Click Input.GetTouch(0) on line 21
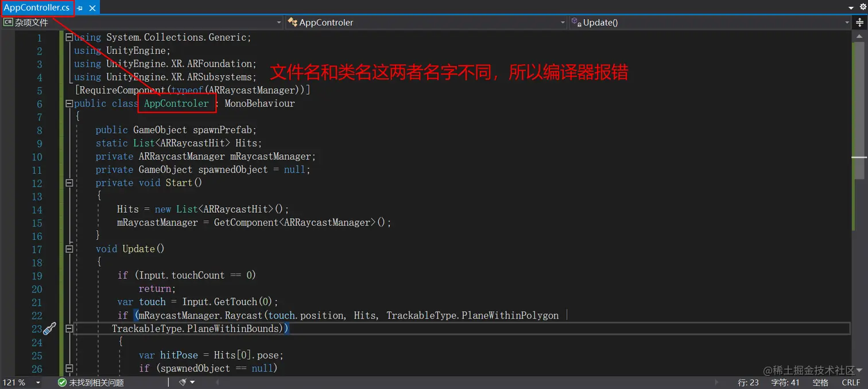 [x=228, y=302]
